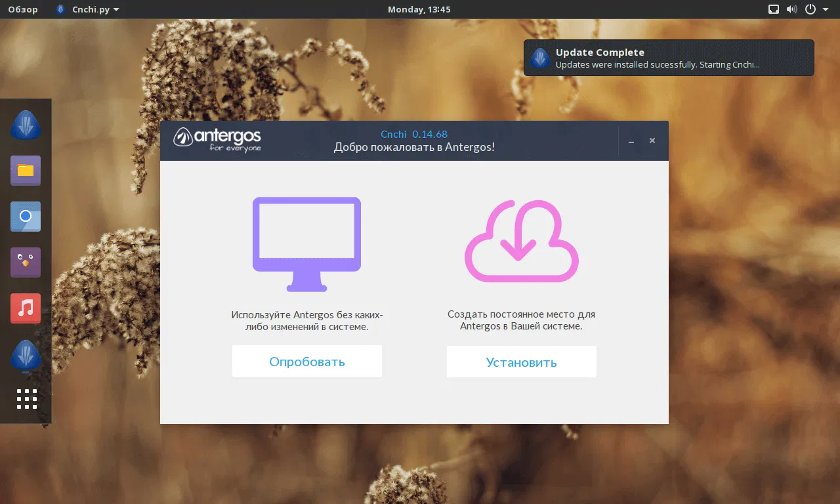
Task: Click the volume speaker icon in top bar
Action: click(x=792, y=10)
